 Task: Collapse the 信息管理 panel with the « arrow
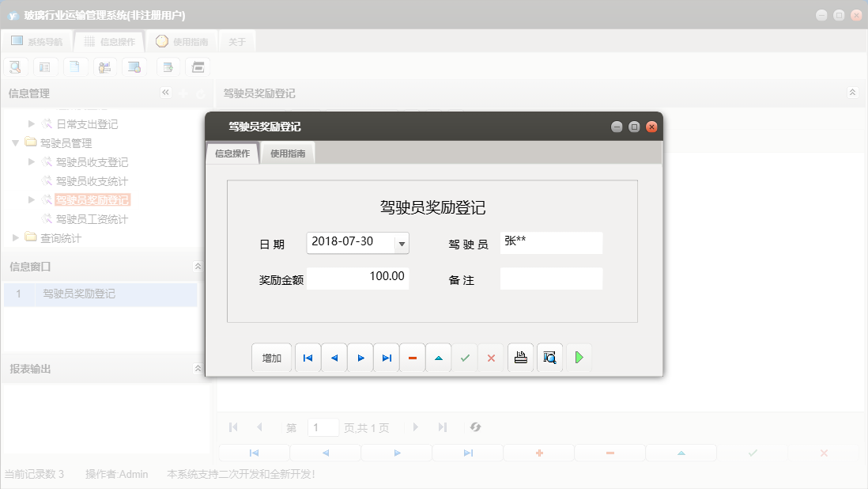pyautogui.click(x=166, y=92)
